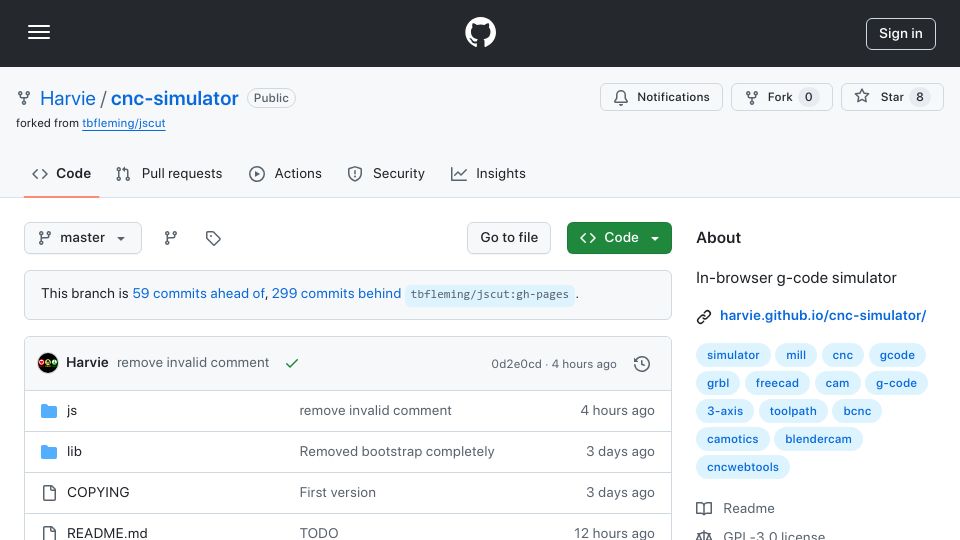
Task: Select the toolpath topic tag
Action: pyautogui.click(x=793, y=411)
